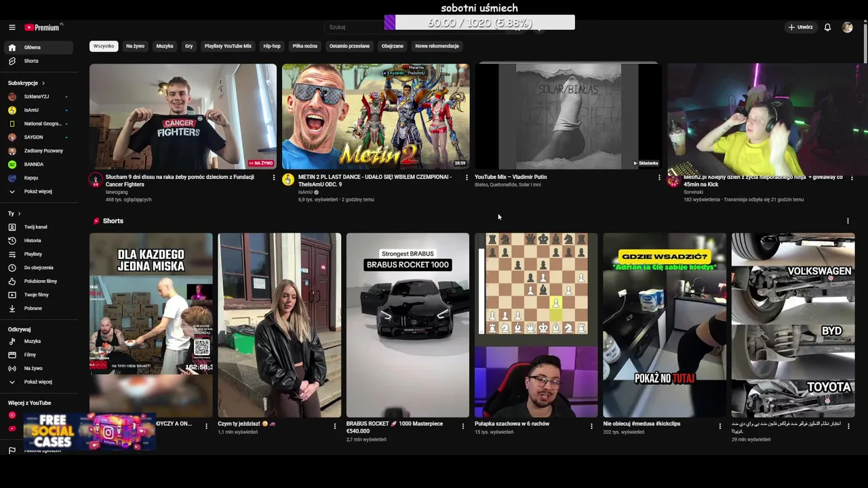Open BANNDA subscription channel
The width and height of the screenshot is (868, 488).
(37, 164)
